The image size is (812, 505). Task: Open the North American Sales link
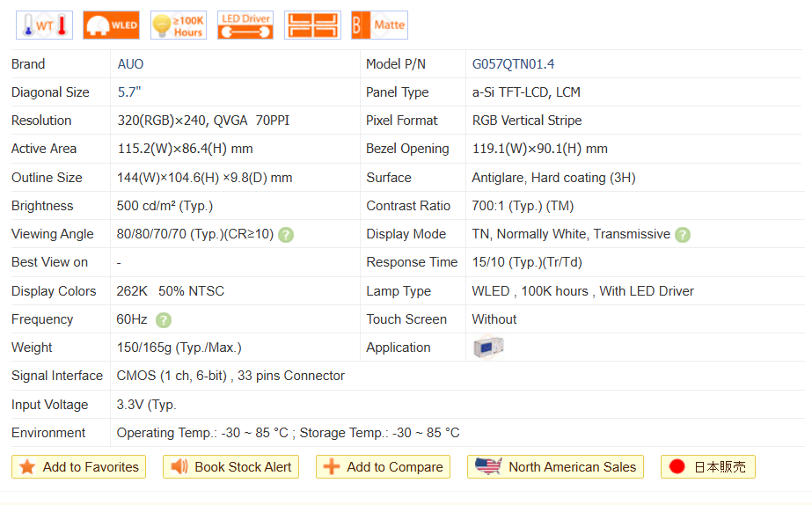pos(555,467)
